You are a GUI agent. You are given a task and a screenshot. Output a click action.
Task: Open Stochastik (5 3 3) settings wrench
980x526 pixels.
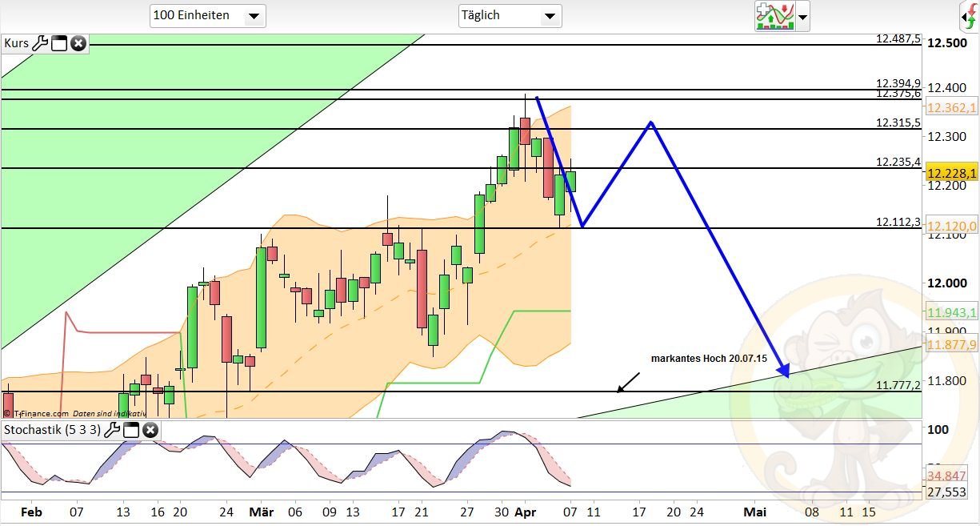point(112,432)
